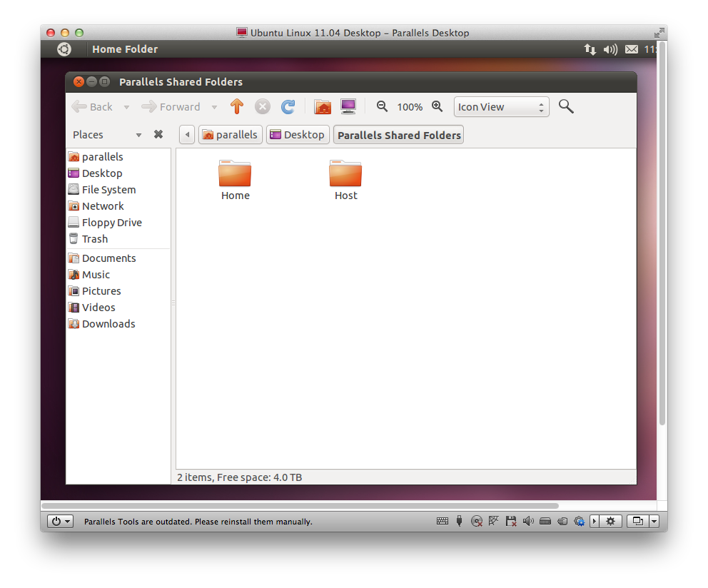
Task: Click the Parallels Tools blue gear icon
Action: 580,522
